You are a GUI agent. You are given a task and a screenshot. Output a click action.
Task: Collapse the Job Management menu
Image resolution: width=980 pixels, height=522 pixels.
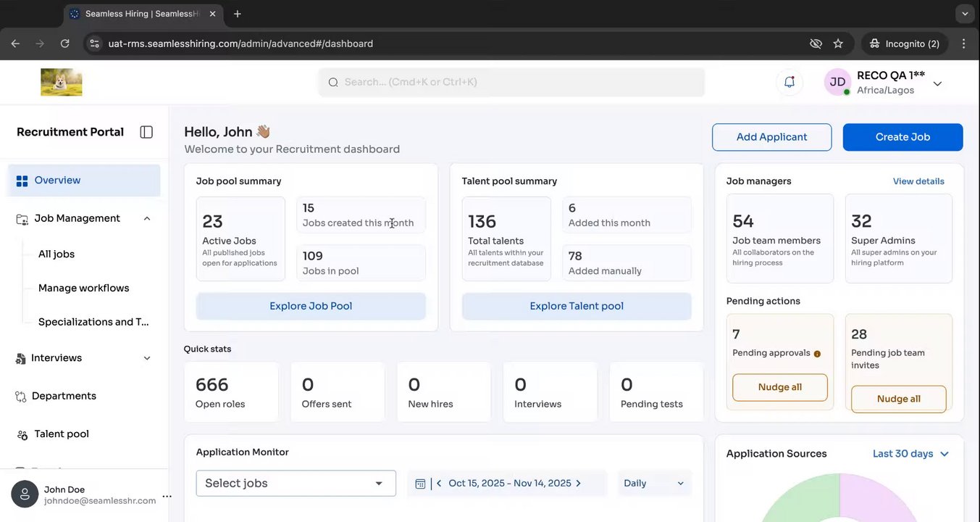pyautogui.click(x=147, y=218)
